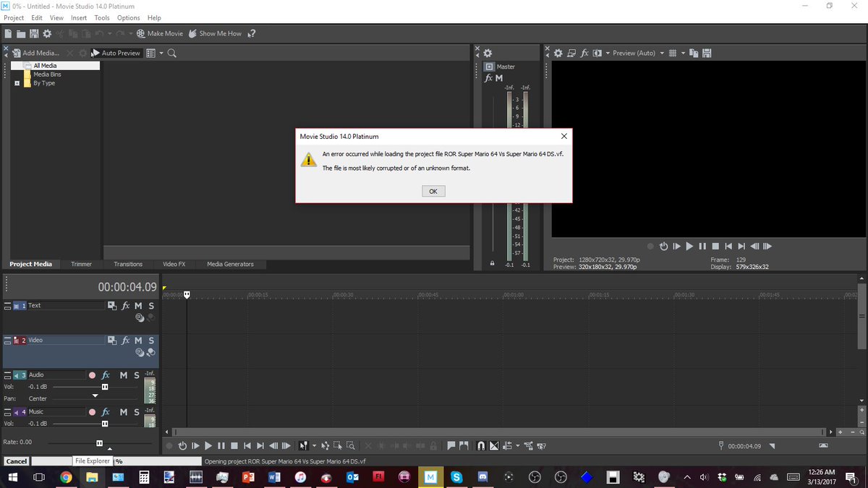The height and width of the screenshot is (488, 868).
Task: Click the Video Output FX icon
Action: pos(584,53)
